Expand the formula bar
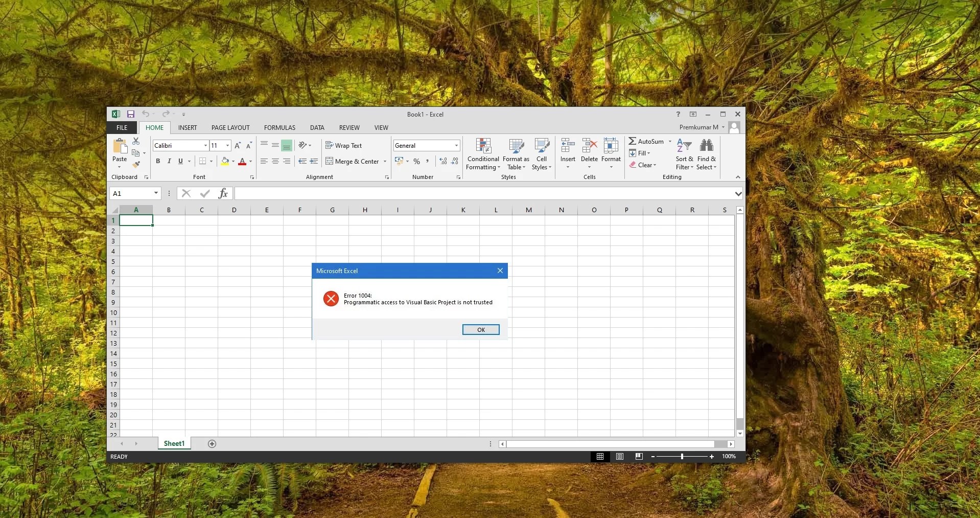980x518 pixels. pyautogui.click(x=738, y=193)
